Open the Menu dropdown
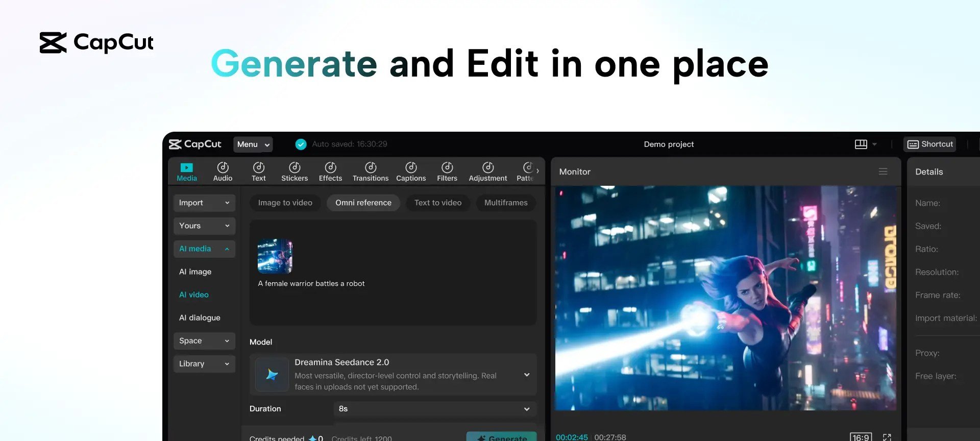980x441 pixels. 253,144
